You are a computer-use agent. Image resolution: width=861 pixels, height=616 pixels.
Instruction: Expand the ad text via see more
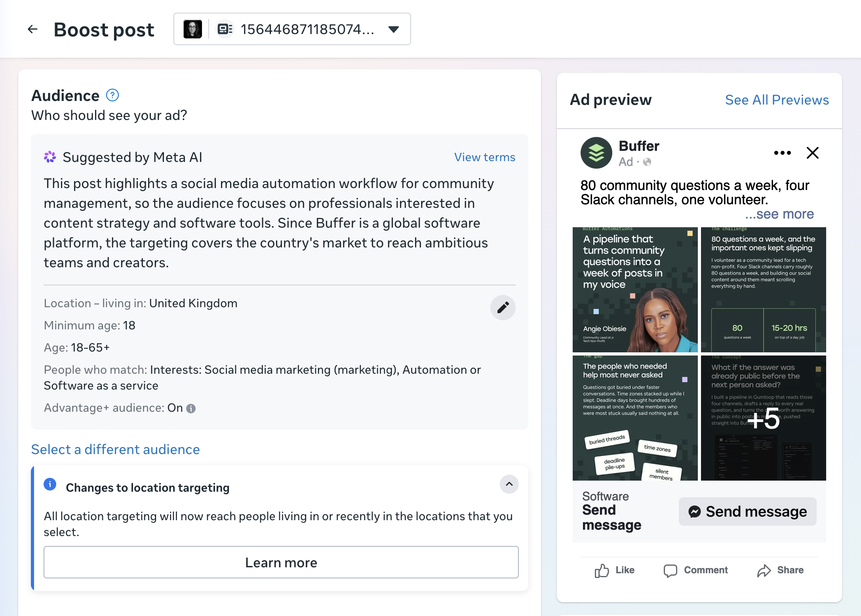point(779,214)
